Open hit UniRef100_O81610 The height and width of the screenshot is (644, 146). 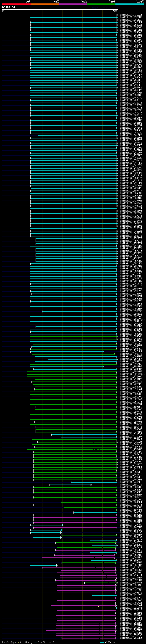coord(131,20)
